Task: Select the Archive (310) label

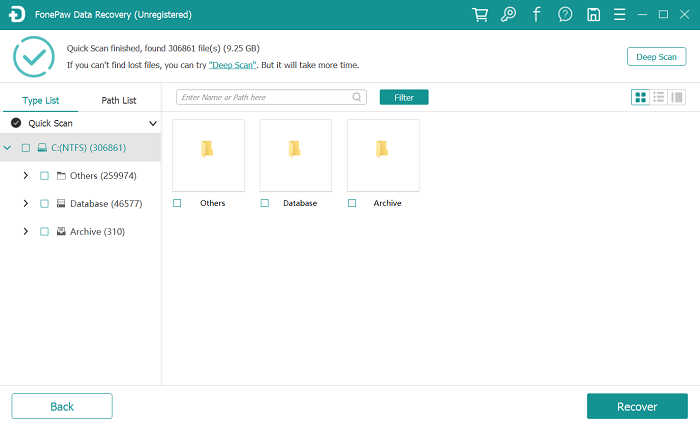Action: point(97,232)
